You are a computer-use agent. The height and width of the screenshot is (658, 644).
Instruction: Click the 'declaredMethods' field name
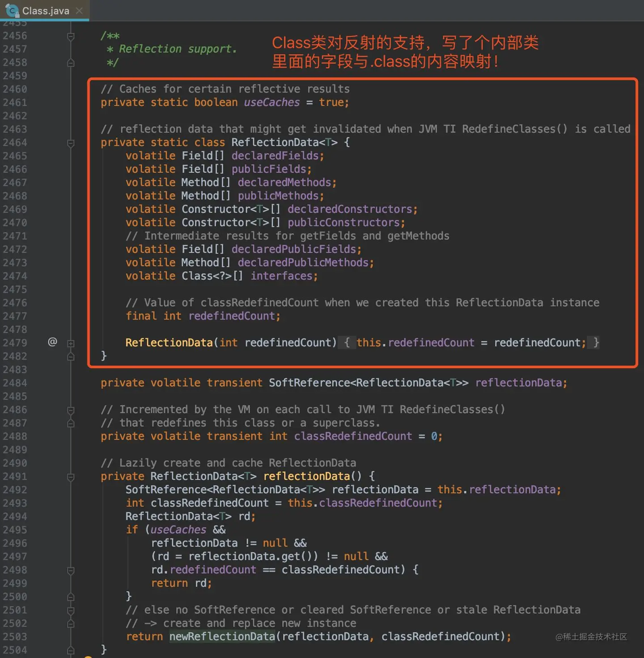tap(284, 182)
